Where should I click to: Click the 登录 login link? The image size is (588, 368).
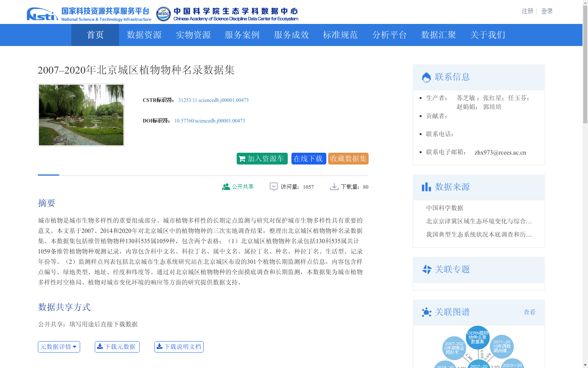547,11
